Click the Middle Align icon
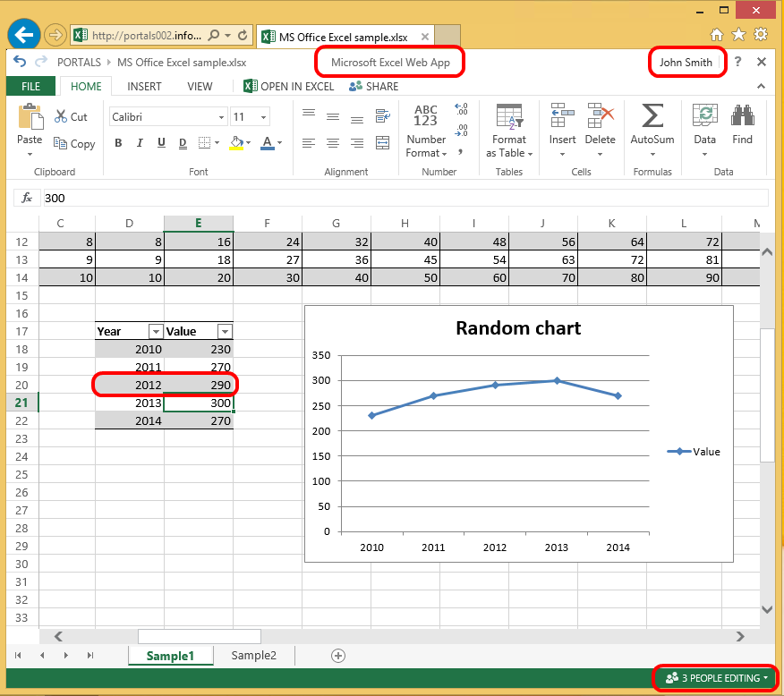This screenshot has height=696, width=784. pos(333,117)
